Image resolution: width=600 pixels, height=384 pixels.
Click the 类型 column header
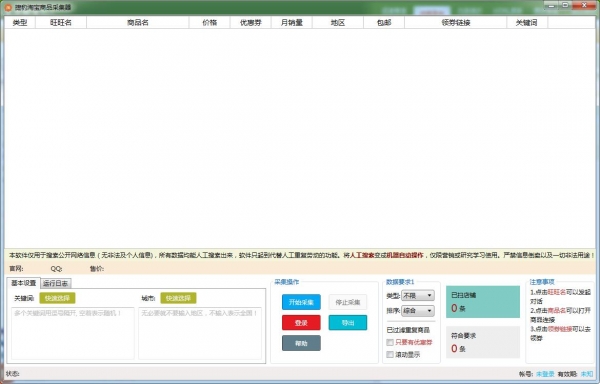(x=20, y=23)
